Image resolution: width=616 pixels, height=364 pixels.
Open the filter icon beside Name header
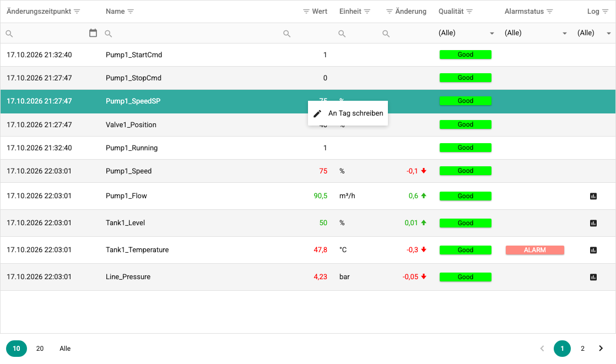[131, 12]
